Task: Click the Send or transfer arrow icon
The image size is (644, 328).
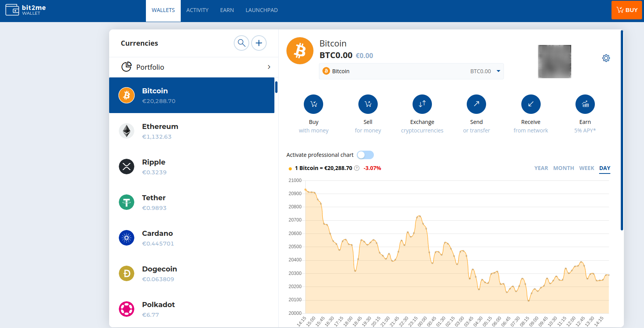Action: (476, 104)
